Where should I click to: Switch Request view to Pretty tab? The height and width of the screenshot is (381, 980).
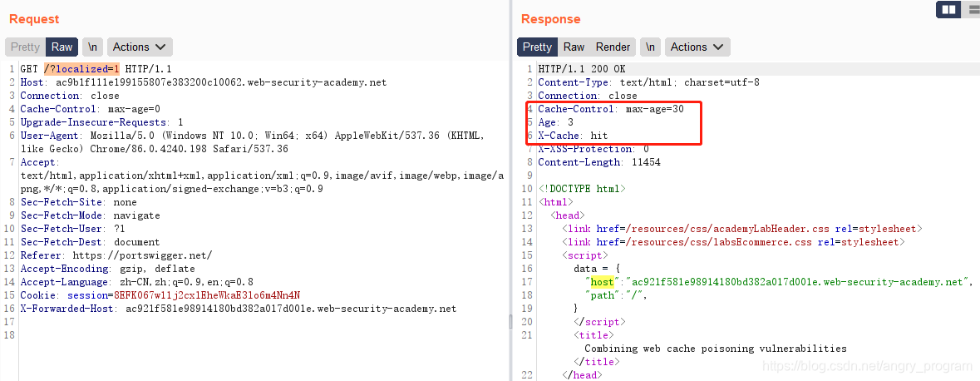25,47
